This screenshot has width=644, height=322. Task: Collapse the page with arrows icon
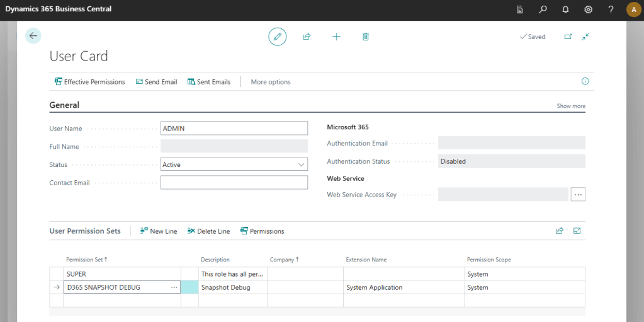point(585,37)
